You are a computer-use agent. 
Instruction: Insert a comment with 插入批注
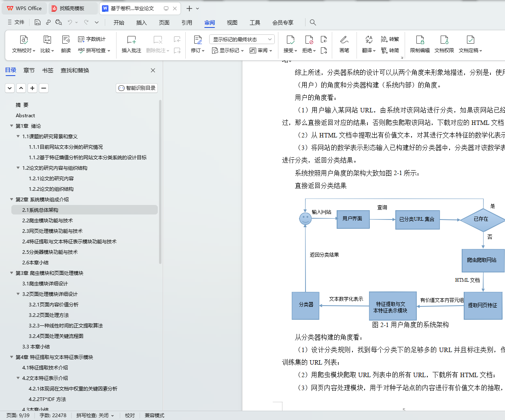[132, 44]
